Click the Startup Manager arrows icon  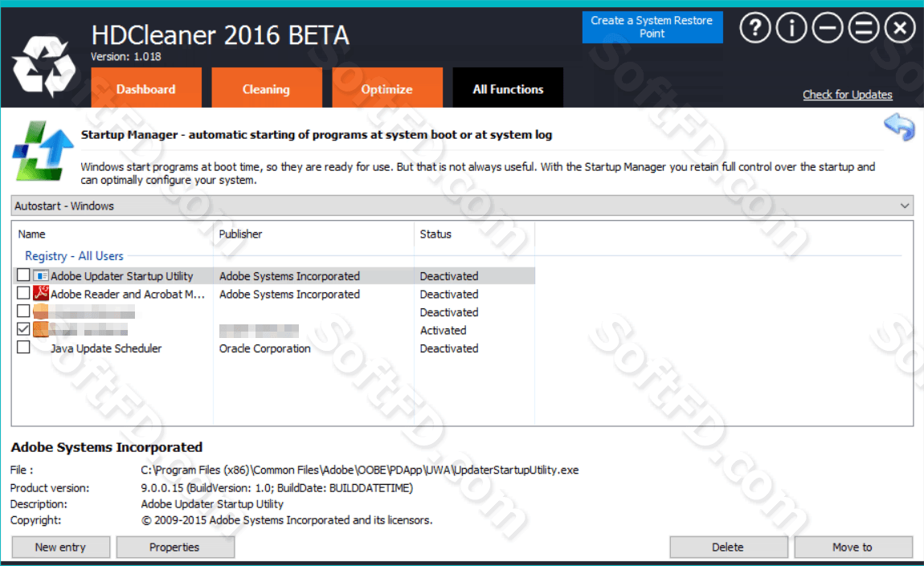[43, 151]
